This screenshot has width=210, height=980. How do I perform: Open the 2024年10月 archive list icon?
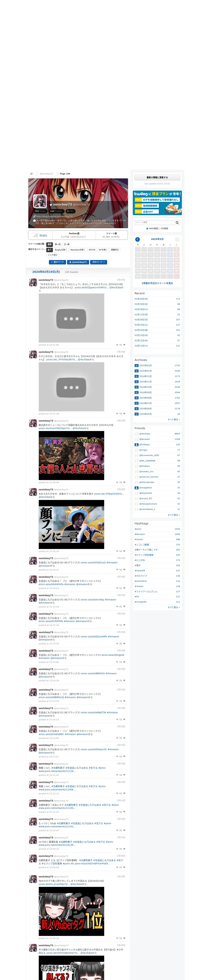tap(136, 387)
